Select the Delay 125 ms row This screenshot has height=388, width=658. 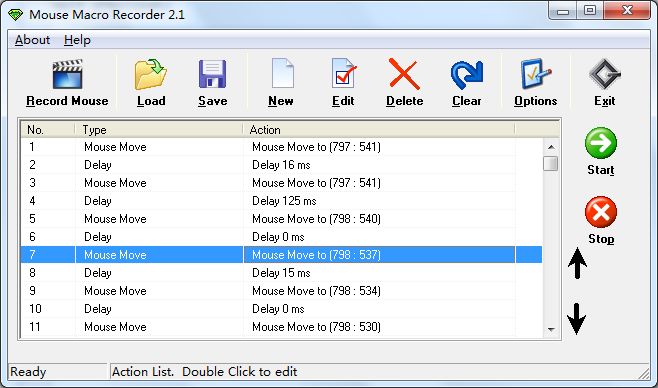click(x=281, y=201)
